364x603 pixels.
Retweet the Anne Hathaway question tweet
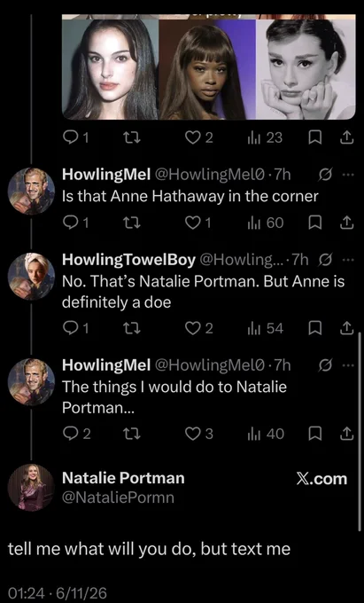[x=133, y=223]
